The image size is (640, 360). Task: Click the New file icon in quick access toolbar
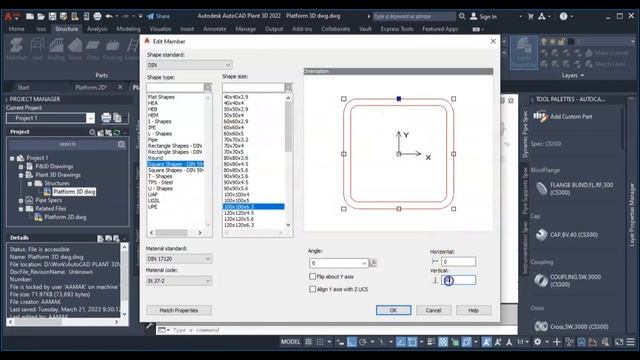(30, 16)
